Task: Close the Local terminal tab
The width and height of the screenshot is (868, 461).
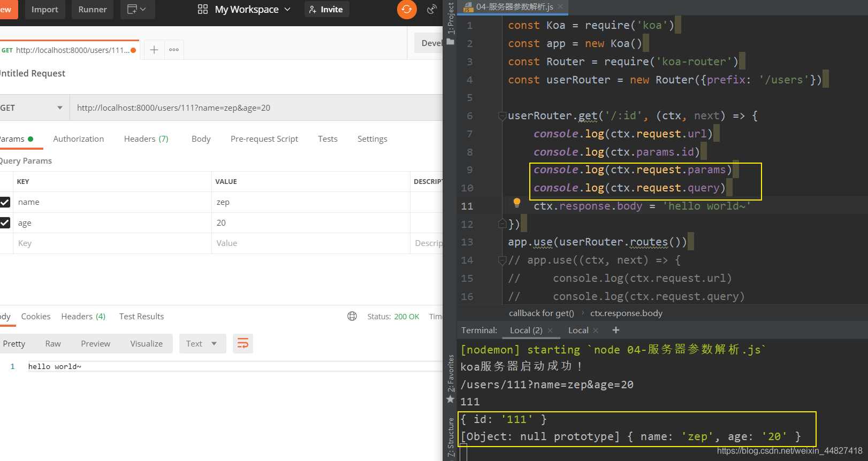Action: coord(596,331)
